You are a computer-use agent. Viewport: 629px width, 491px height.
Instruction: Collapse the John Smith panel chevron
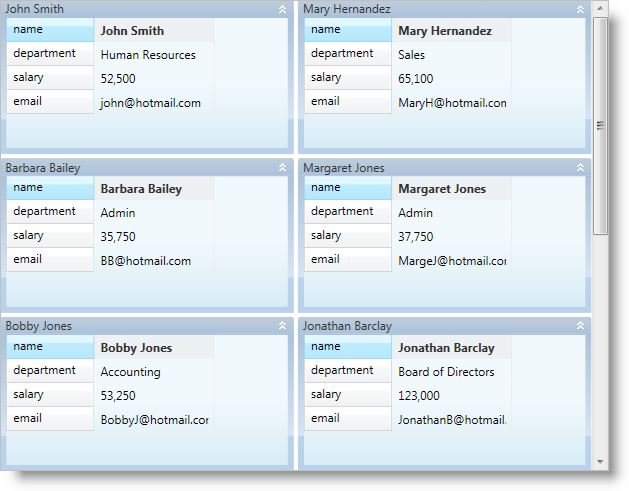(282, 9)
